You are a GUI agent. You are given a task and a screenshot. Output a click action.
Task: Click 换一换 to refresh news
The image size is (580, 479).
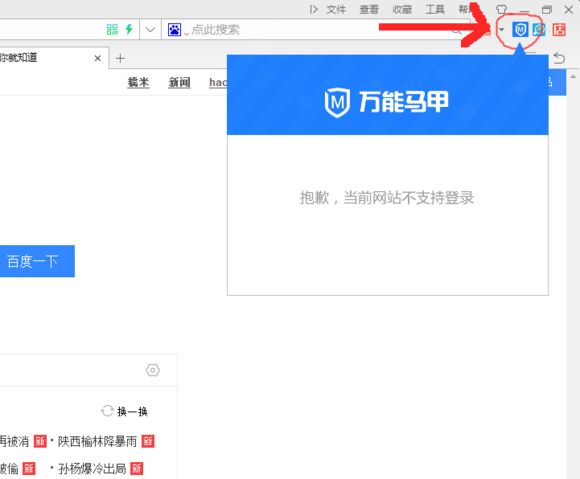(132, 411)
